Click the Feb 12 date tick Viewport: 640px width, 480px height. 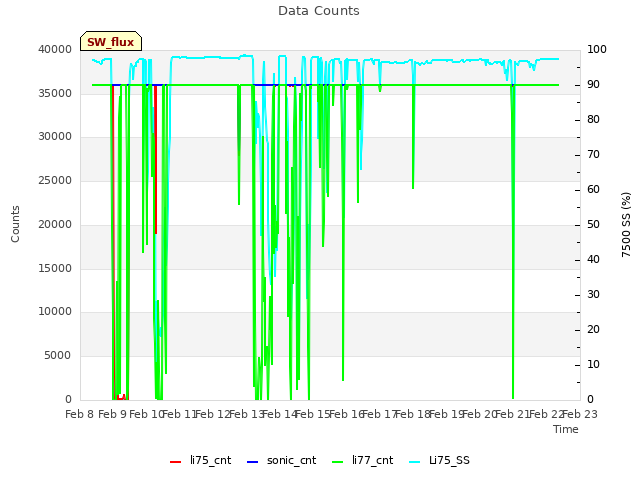[x=213, y=415]
